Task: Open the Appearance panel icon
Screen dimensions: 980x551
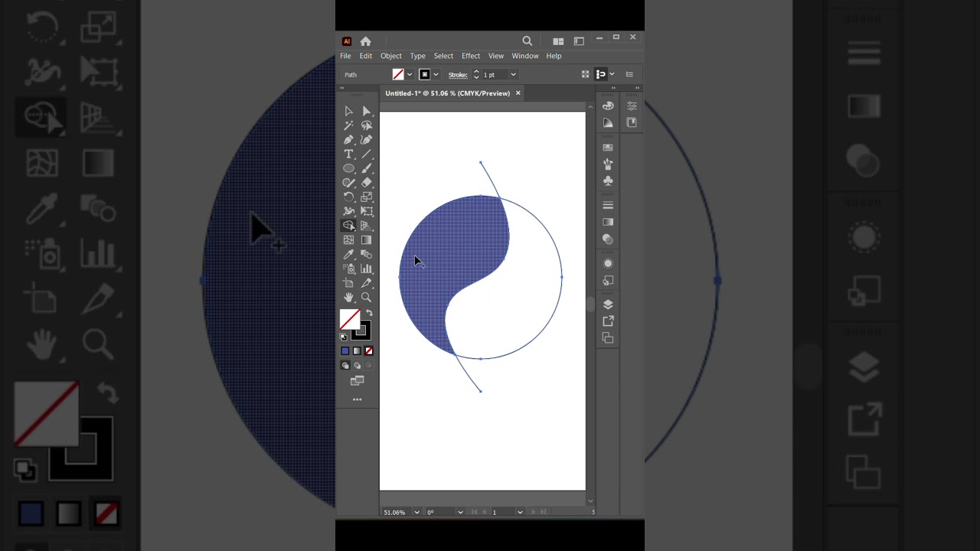Action: pyautogui.click(x=608, y=263)
